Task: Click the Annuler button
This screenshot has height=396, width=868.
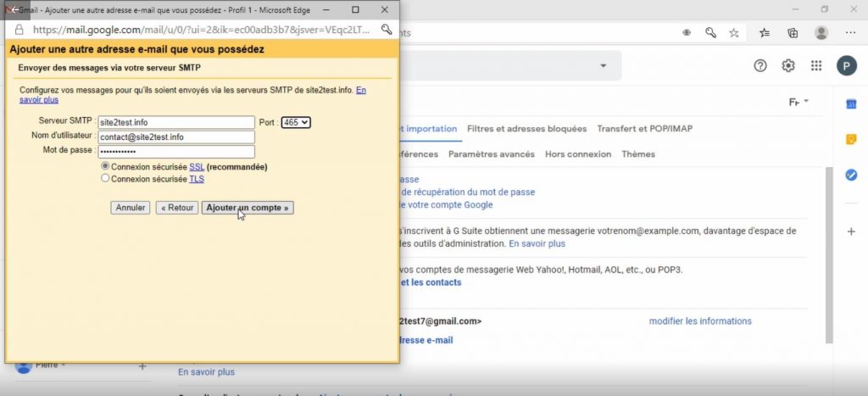Action: tap(130, 208)
